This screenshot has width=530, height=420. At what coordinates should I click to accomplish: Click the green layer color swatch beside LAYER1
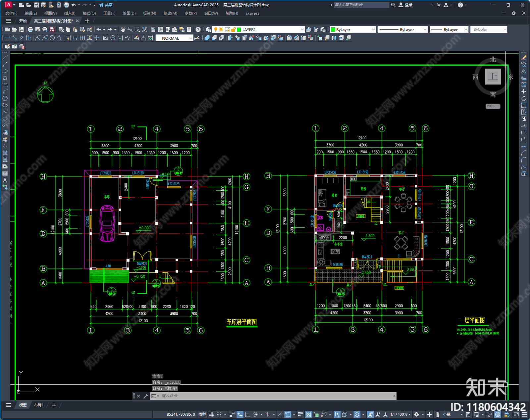[238, 29]
